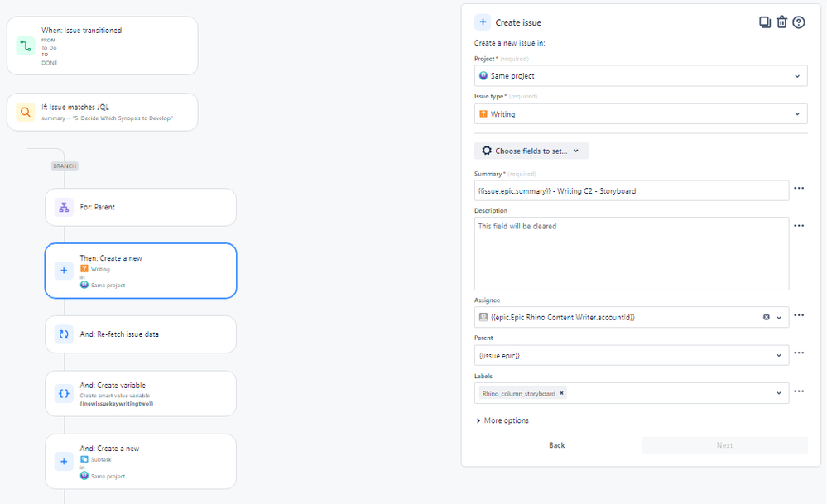Open the Parent {{issue.epic}} dropdown
This screenshot has width=827, height=504.
click(x=632, y=355)
